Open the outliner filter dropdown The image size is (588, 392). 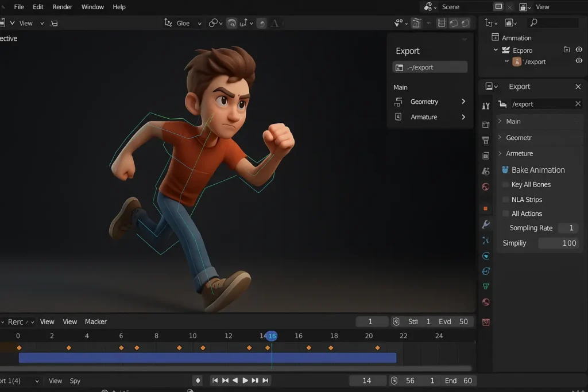(510, 23)
